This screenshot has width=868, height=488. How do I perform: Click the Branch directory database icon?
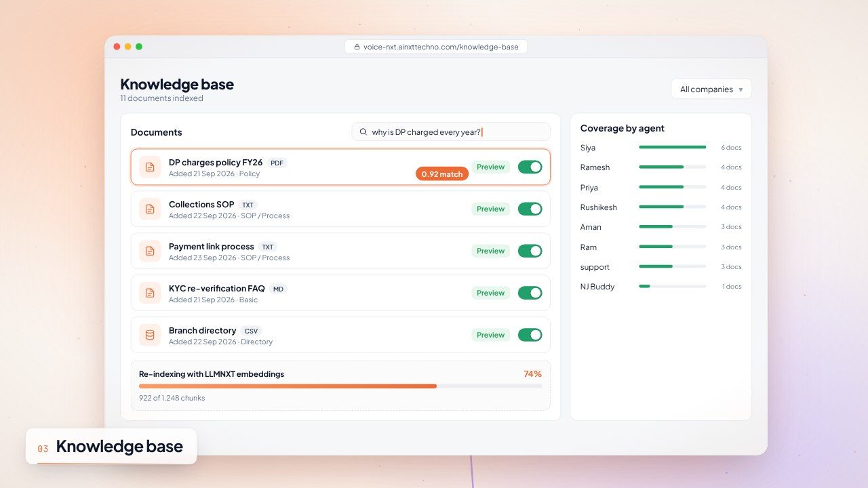pyautogui.click(x=150, y=335)
